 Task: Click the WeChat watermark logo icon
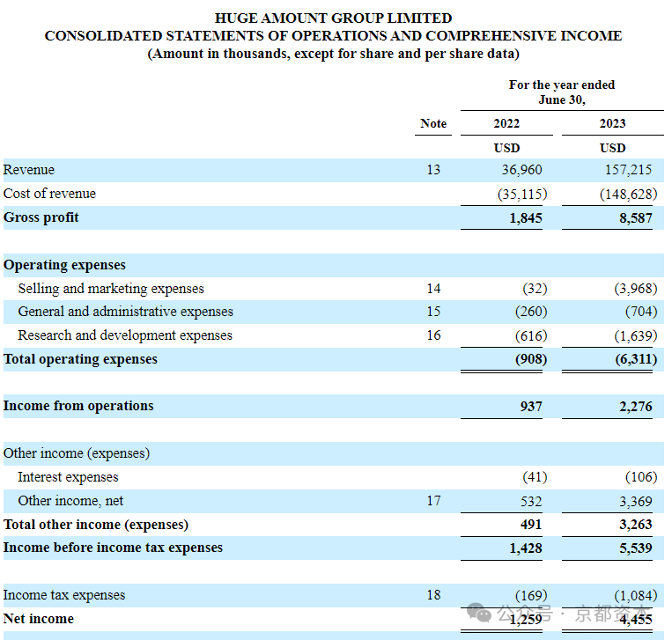479,613
